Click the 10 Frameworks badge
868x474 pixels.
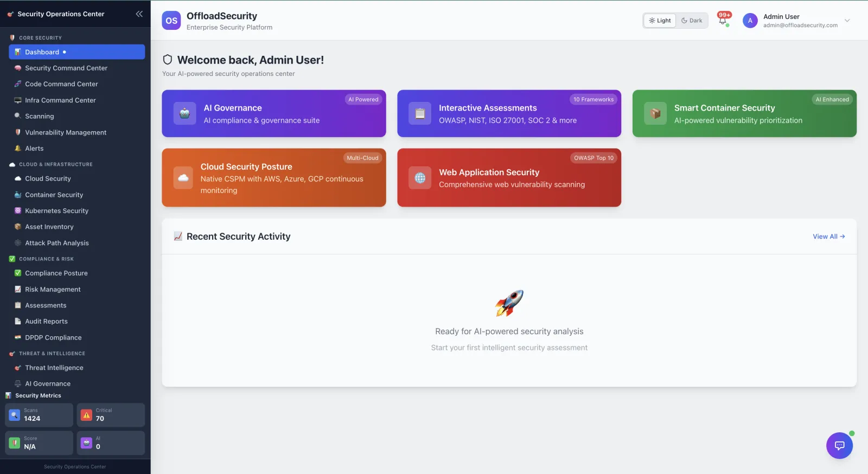pyautogui.click(x=593, y=99)
